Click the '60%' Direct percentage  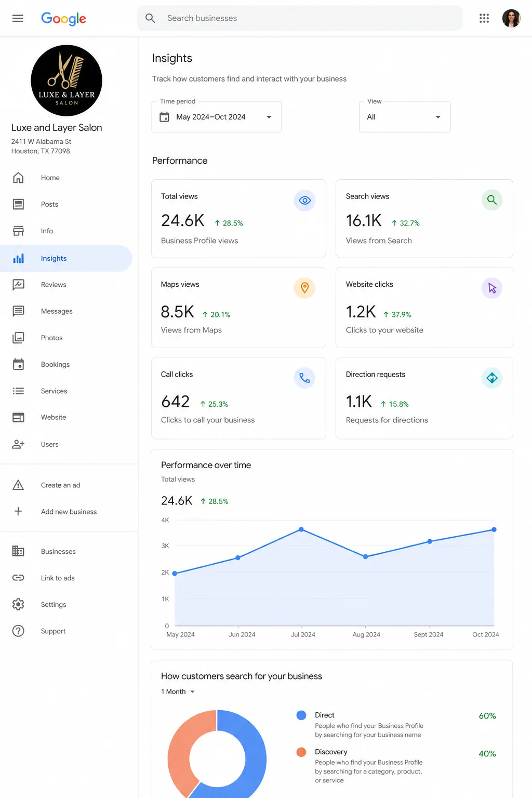(487, 716)
